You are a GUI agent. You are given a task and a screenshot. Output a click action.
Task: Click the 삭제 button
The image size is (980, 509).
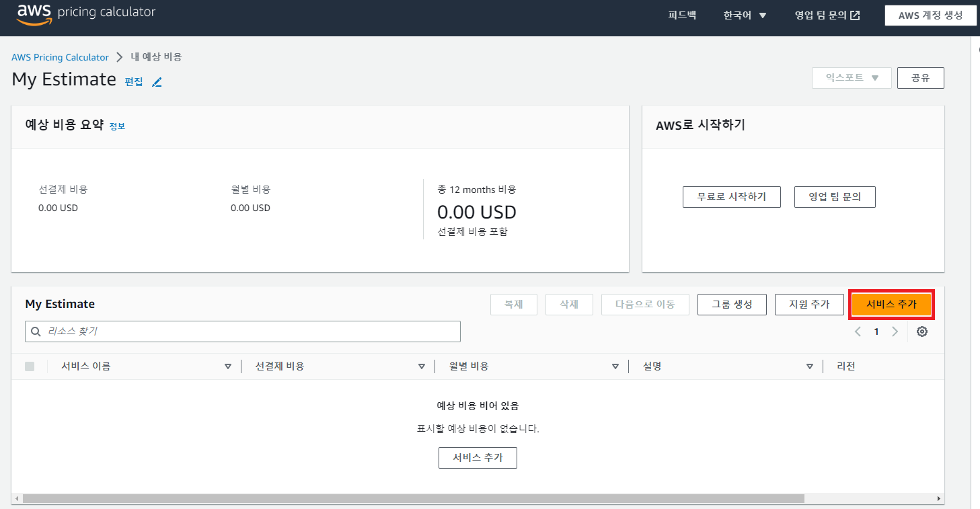[569, 305]
